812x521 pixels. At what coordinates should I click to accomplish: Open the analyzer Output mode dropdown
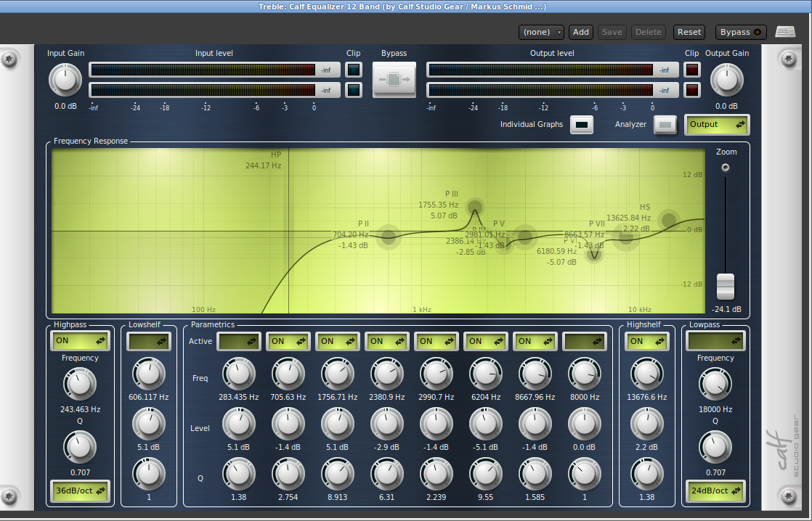[717, 125]
